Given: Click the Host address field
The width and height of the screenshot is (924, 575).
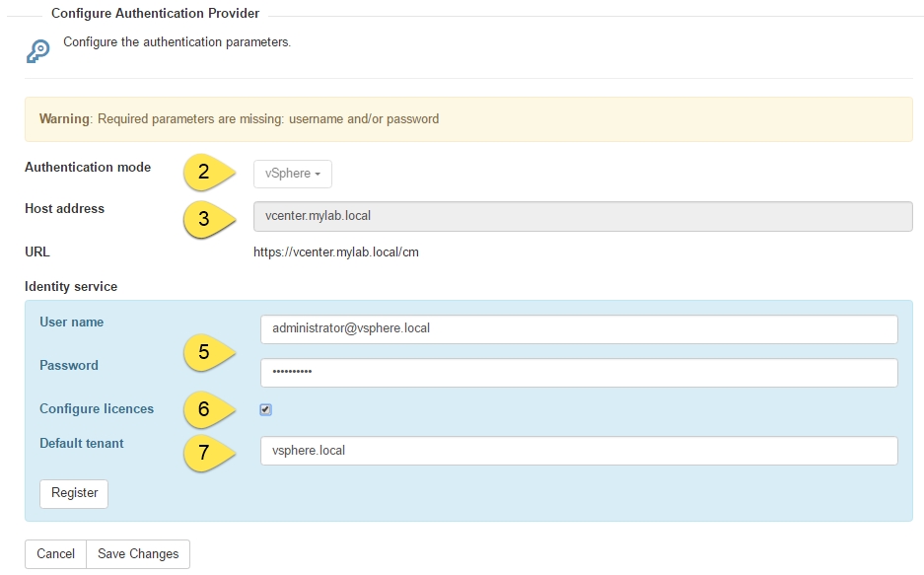Looking at the screenshot, I should (x=583, y=216).
